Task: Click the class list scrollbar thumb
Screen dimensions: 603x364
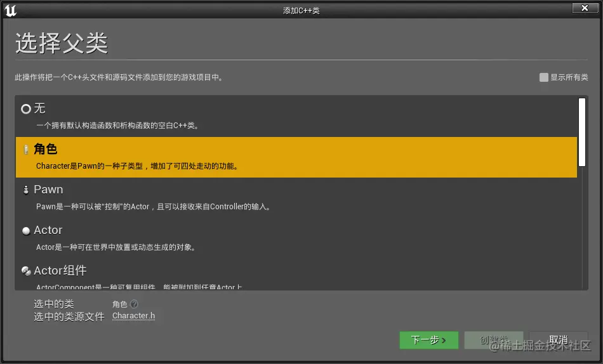Action: [582, 133]
